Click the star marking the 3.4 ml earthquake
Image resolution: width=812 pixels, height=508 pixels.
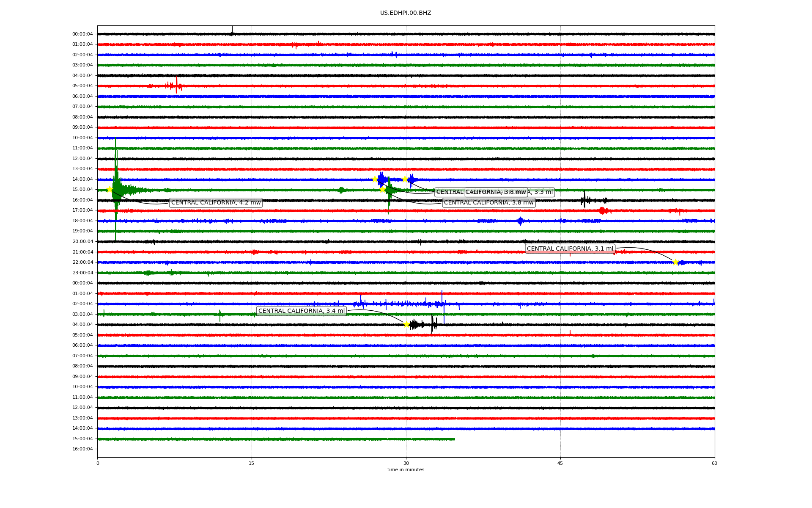point(406,324)
